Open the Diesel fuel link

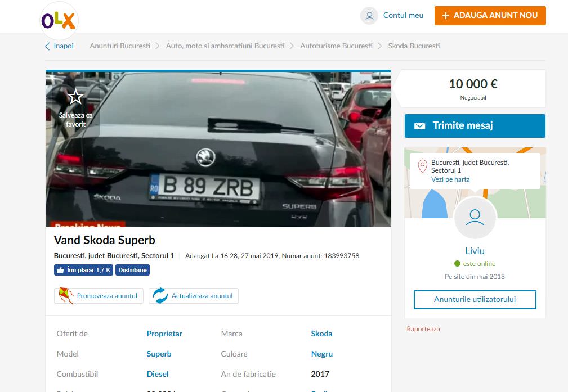click(x=158, y=374)
